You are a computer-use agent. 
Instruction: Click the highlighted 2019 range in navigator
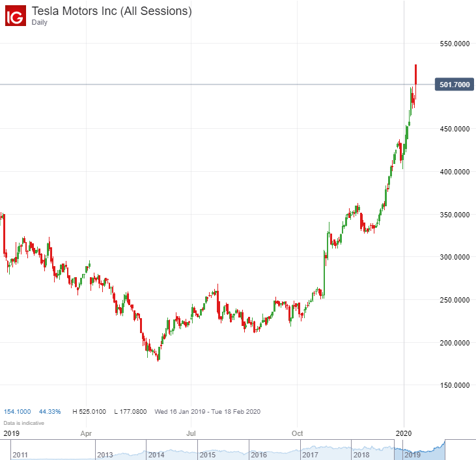tap(419, 450)
